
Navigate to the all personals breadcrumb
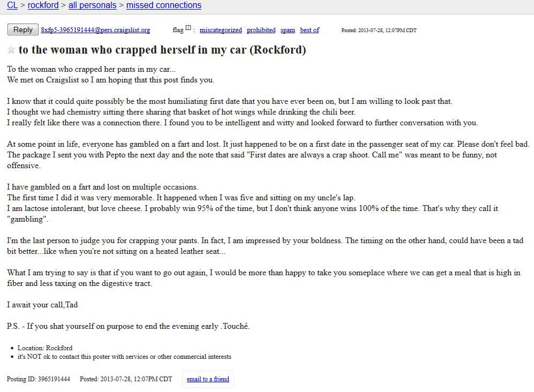tap(92, 5)
